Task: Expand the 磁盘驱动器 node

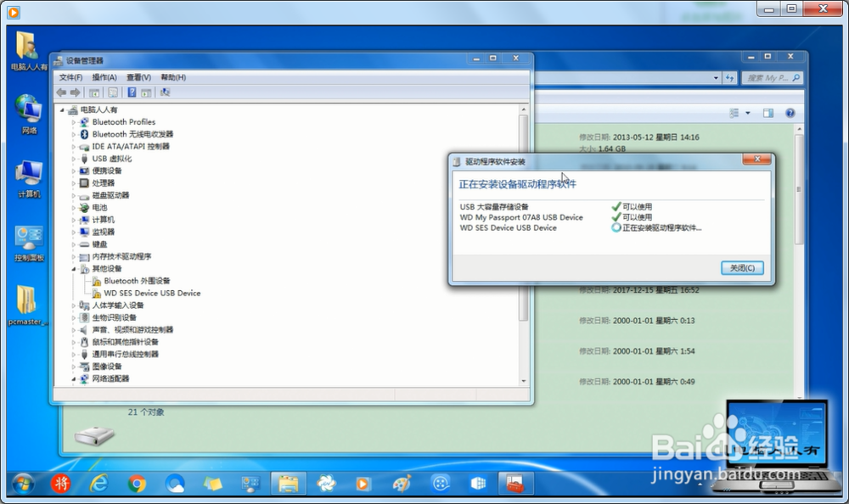Action: (74, 195)
